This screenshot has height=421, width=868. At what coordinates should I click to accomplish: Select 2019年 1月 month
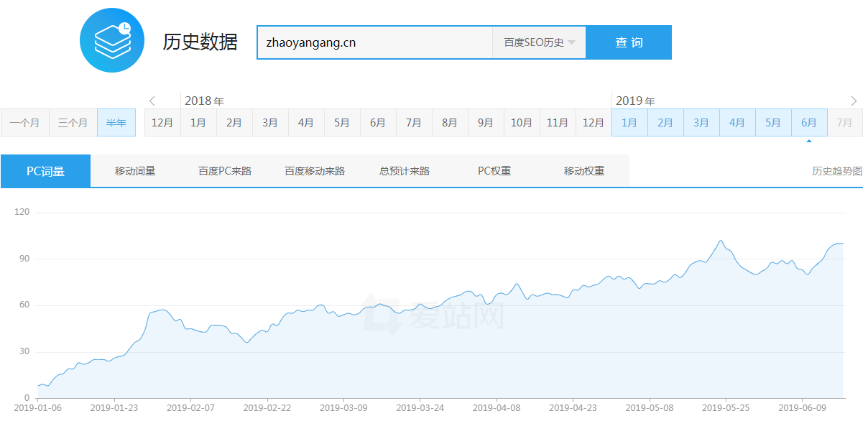(x=629, y=122)
